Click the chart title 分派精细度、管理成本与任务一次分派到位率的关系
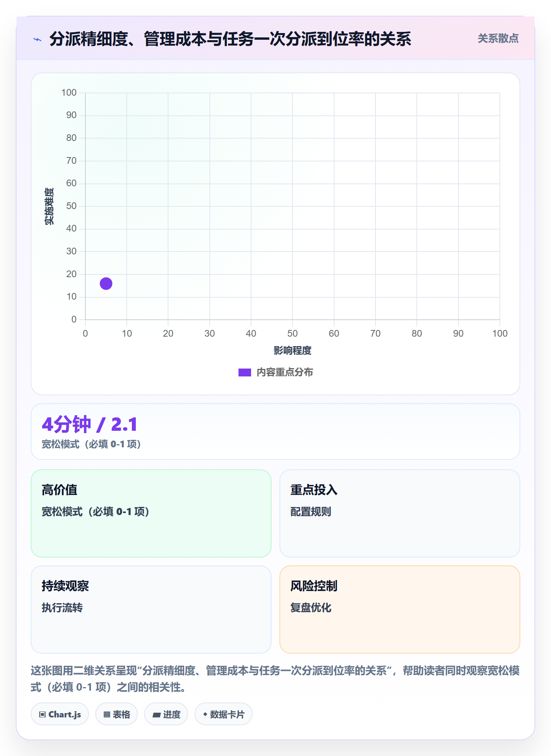This screenshot has width=551, height=756. click(x=230, y=39)
